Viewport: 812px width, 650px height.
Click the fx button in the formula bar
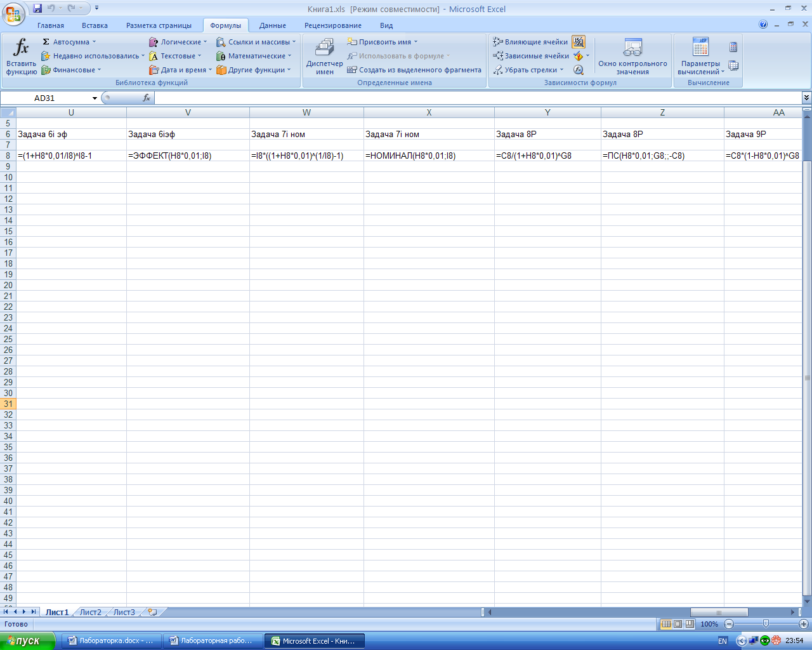[147, 98]
